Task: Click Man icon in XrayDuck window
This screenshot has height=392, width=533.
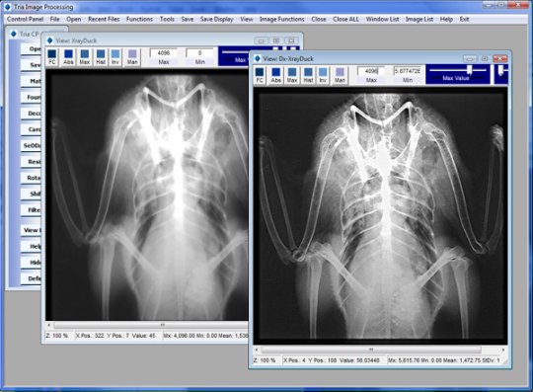Action: click(x=132, y=57)
